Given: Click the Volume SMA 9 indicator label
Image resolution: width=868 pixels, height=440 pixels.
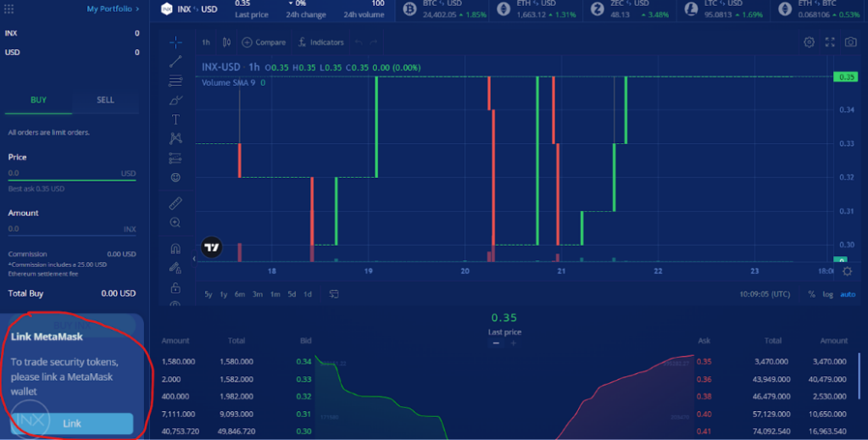Looking at the screenshot, I should click(x=229, y=82).
